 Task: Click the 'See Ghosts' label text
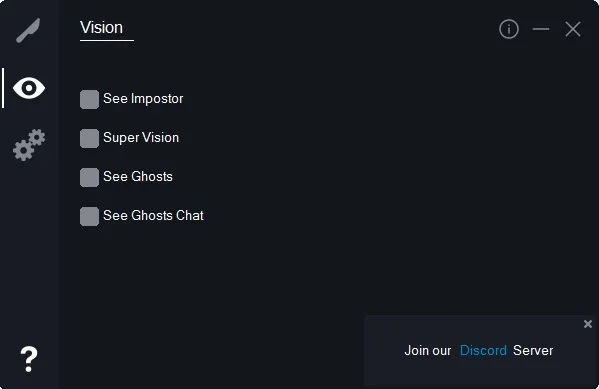[x=138, y=177]
